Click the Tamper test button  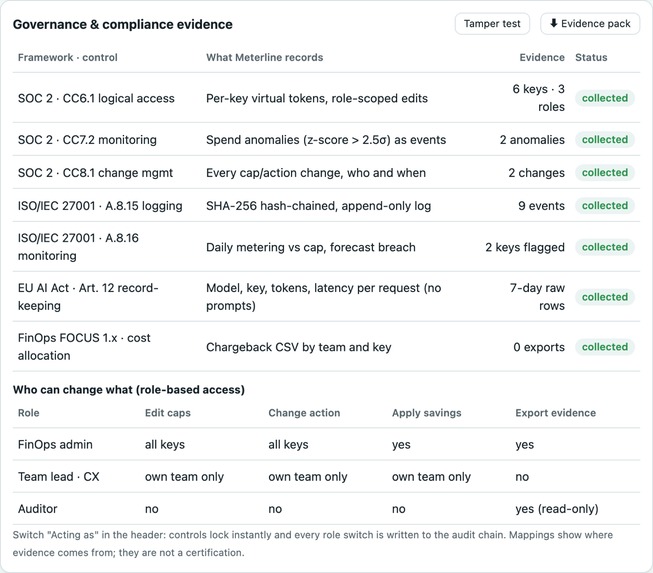click(x=492, y=24)
